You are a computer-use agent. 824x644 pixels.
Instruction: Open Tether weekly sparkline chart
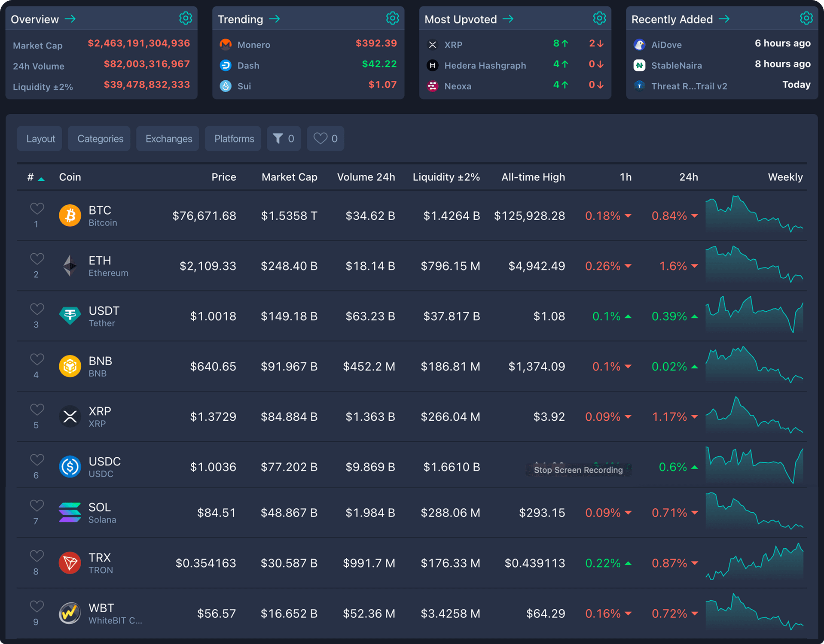754,314
